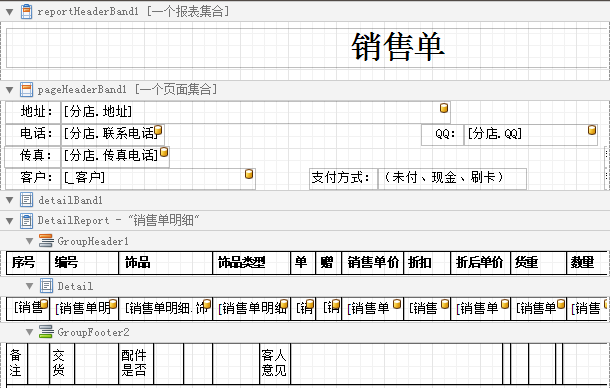Select the 地址: label
The image size is (610, 388).
[33, 112]
